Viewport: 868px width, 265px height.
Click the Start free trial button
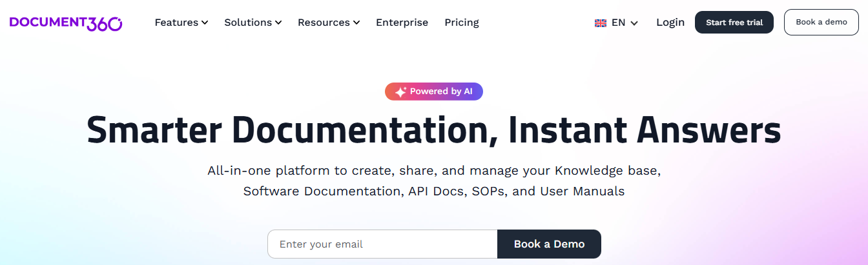coord(734,23)
